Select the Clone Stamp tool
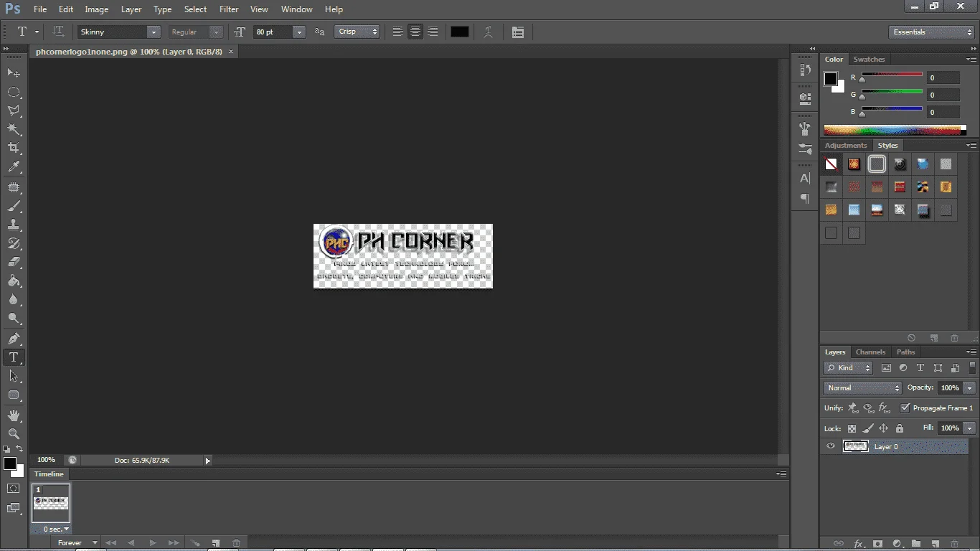980x551 pixels. click(x=14, y=225)
